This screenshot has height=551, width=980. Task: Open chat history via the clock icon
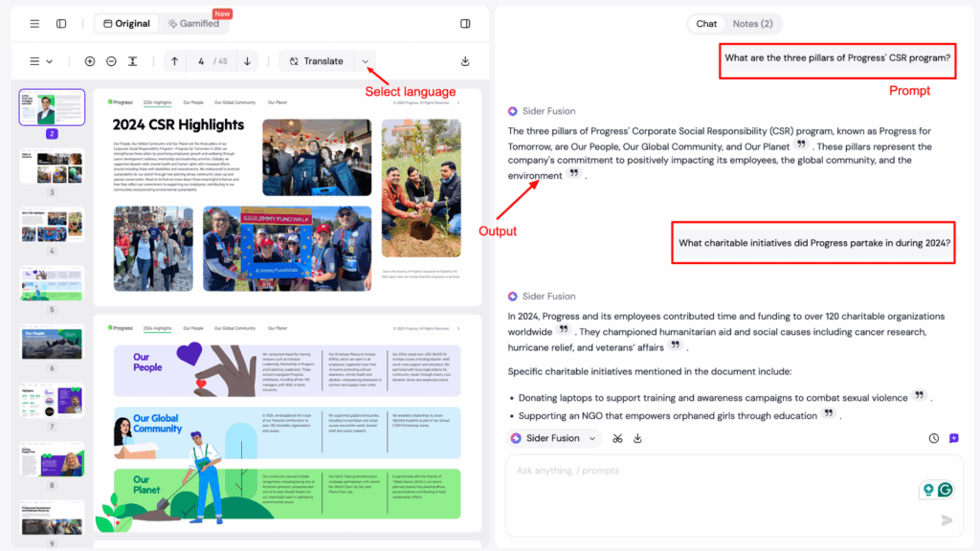pyautogui.click(x=933, y=438)
